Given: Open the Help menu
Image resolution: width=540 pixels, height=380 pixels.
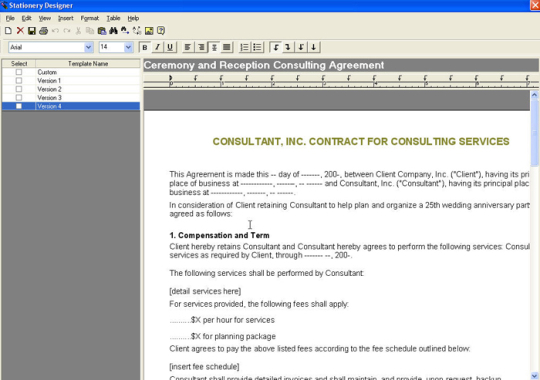Looking at the screenshot, I should tap(133, 18).
